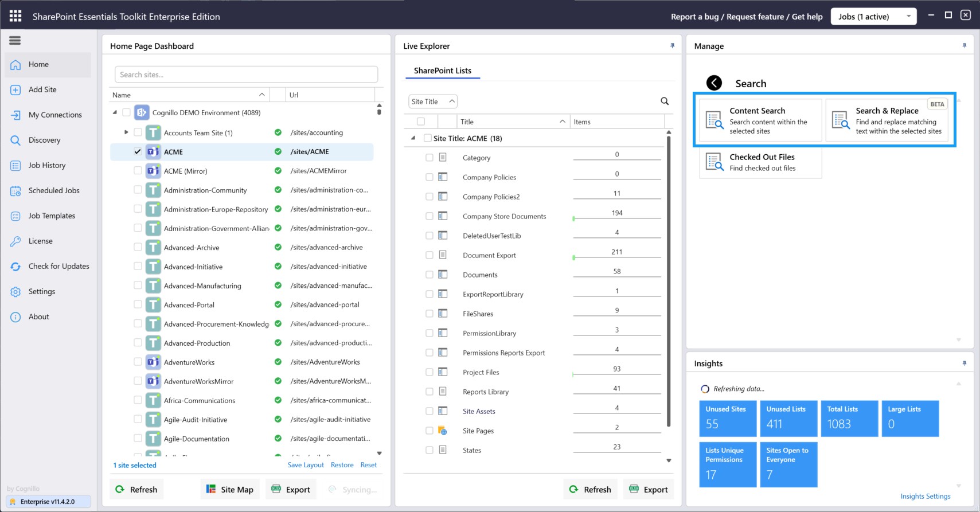Sort by Name column arrow
980x512 pixels.
click(262, 95)
